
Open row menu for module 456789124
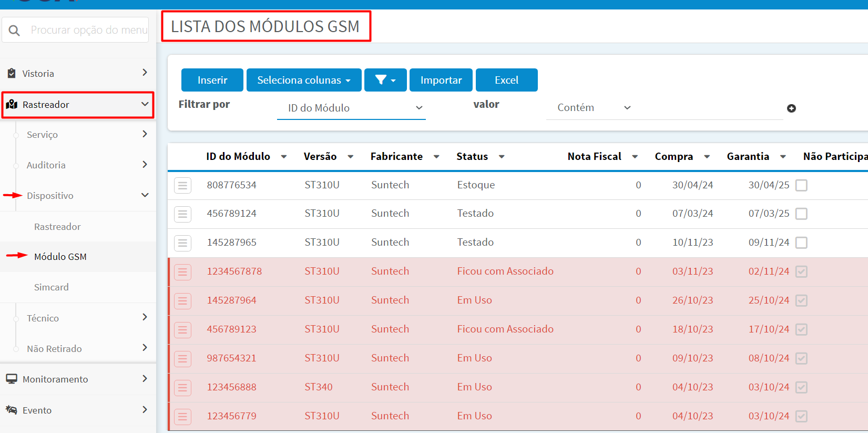pyautogui.click(x=182, y=214)
